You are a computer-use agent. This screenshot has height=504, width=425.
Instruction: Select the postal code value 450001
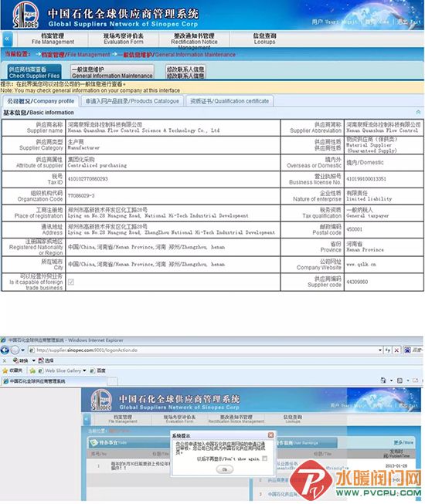[354, 229]
